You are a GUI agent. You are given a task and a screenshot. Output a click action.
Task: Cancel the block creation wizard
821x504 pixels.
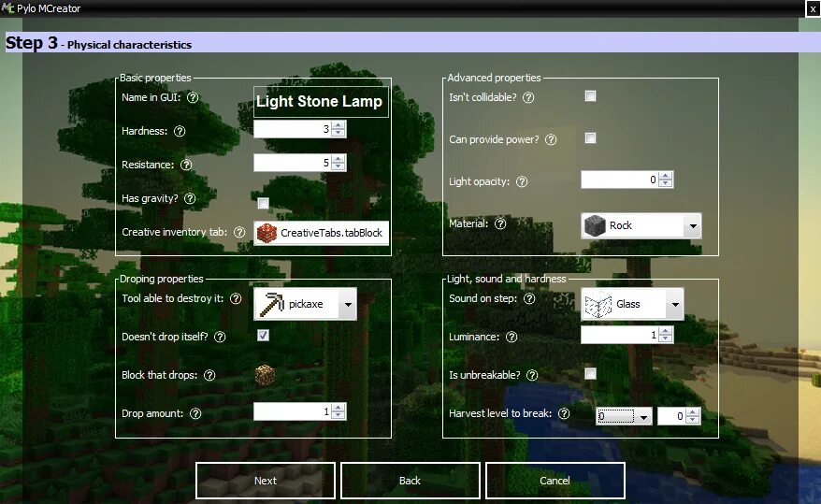(555, 481)
